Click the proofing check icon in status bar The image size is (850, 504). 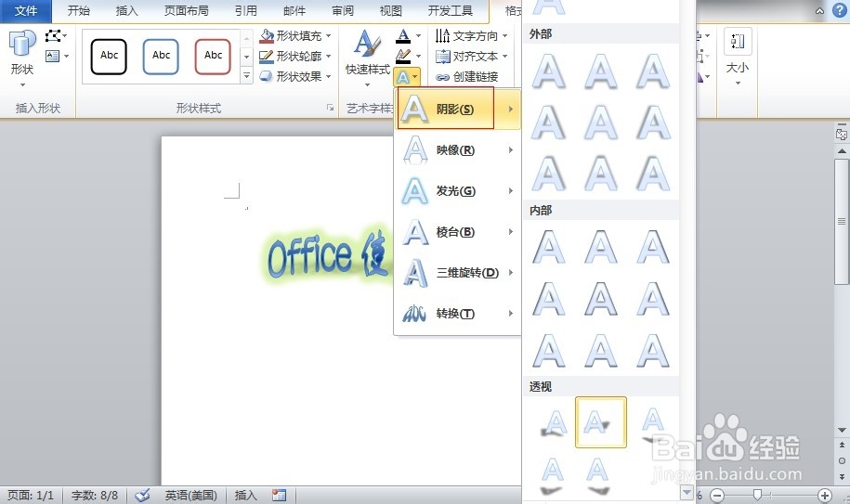click(142, 495)
